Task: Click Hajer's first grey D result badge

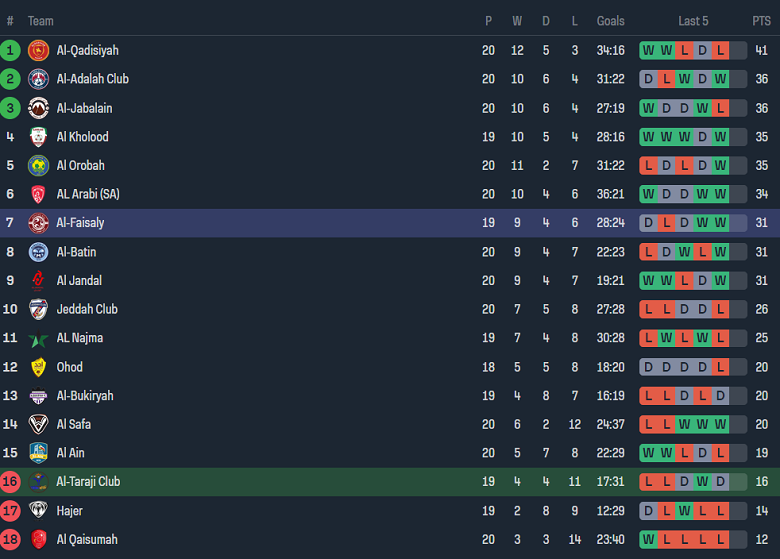Action: point(648,511)
